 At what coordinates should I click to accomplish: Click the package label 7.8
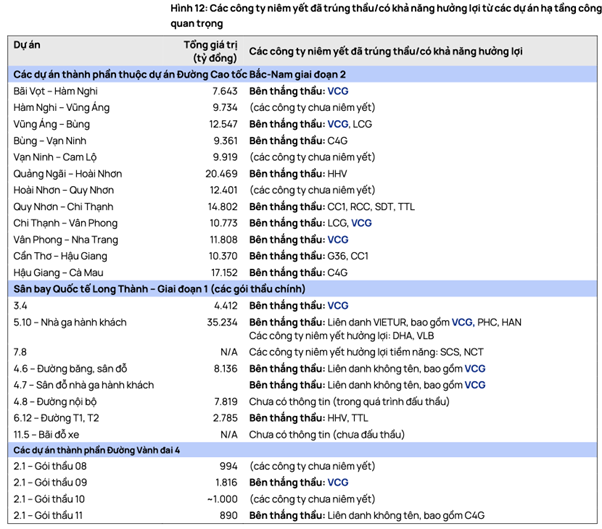pos(20,352)
